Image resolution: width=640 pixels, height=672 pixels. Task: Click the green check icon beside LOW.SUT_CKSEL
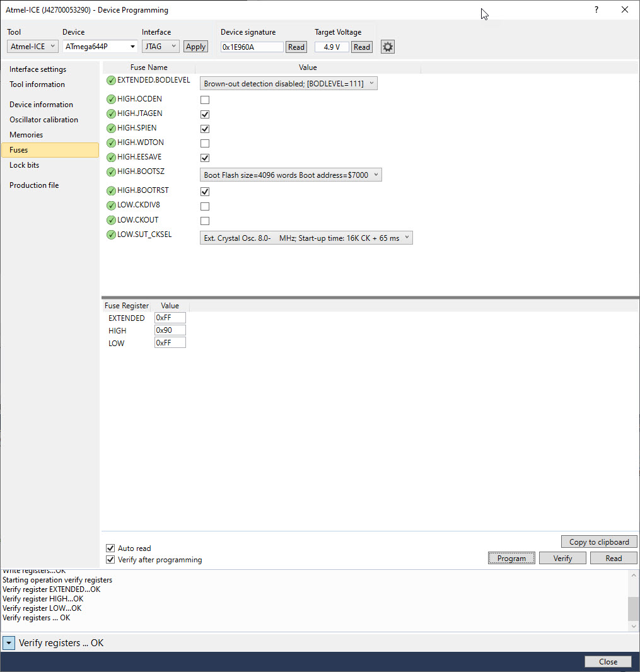[x=111, y=235]
